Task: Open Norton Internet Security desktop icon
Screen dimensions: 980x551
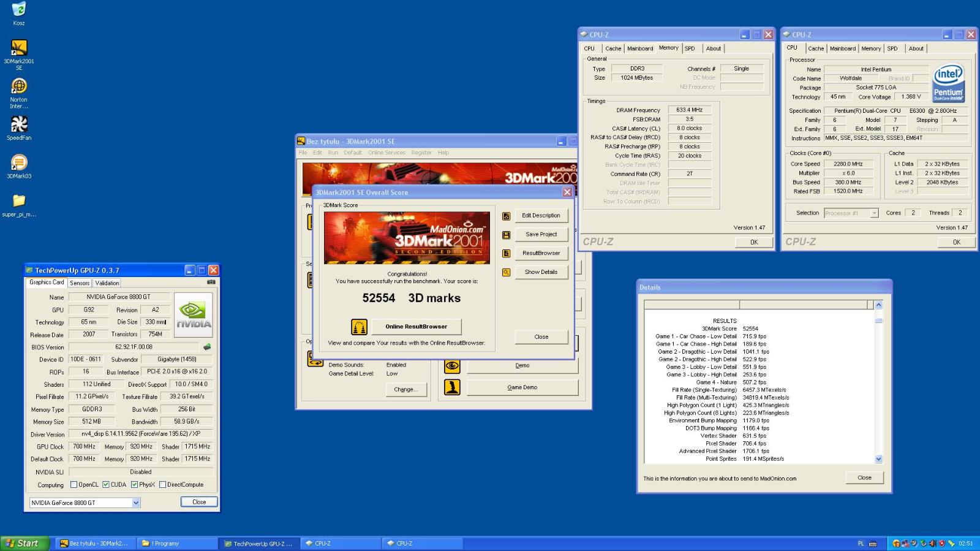Action: 19,86
